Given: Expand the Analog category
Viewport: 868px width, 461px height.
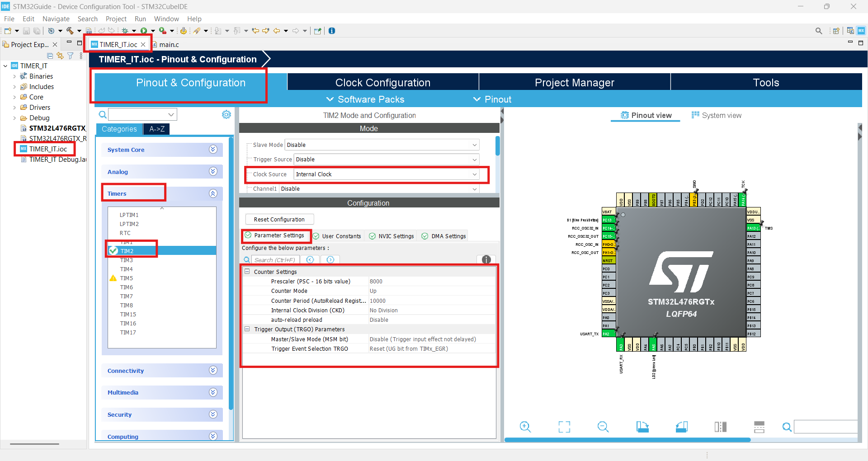Looking at the screenshot, I should [213, 171].
